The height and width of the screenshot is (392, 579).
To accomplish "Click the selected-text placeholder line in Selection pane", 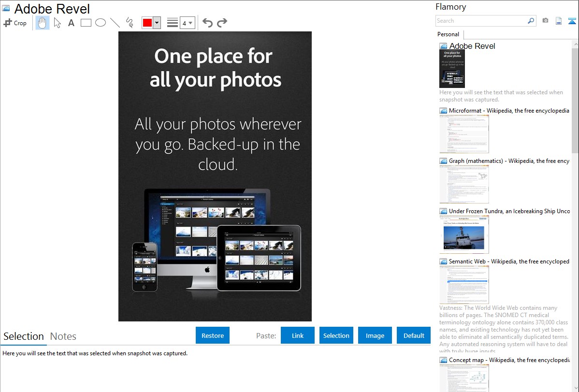I will click(95, 353).
